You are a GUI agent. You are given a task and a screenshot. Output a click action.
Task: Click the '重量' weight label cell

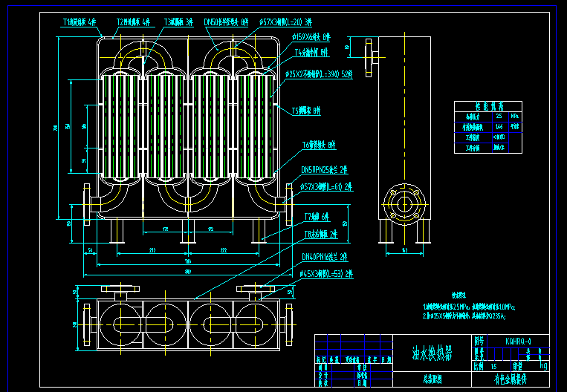[x=518, y=366]
